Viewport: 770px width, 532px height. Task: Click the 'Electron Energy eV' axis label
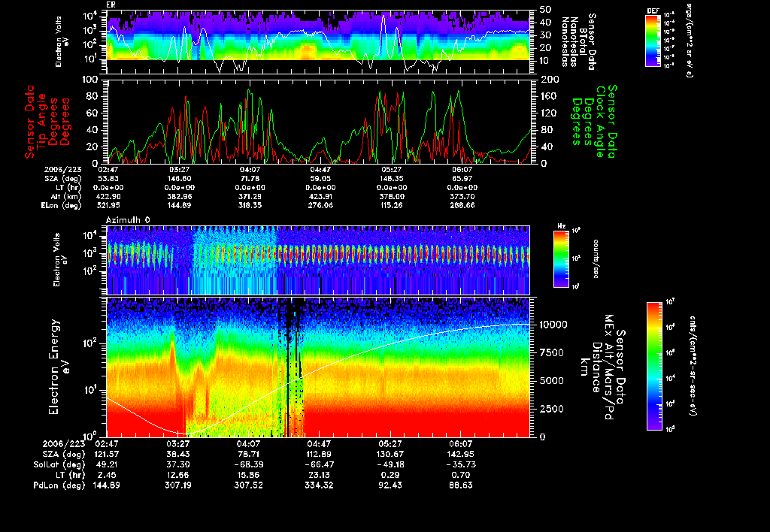pyautogui.click(x=59, y=367)
